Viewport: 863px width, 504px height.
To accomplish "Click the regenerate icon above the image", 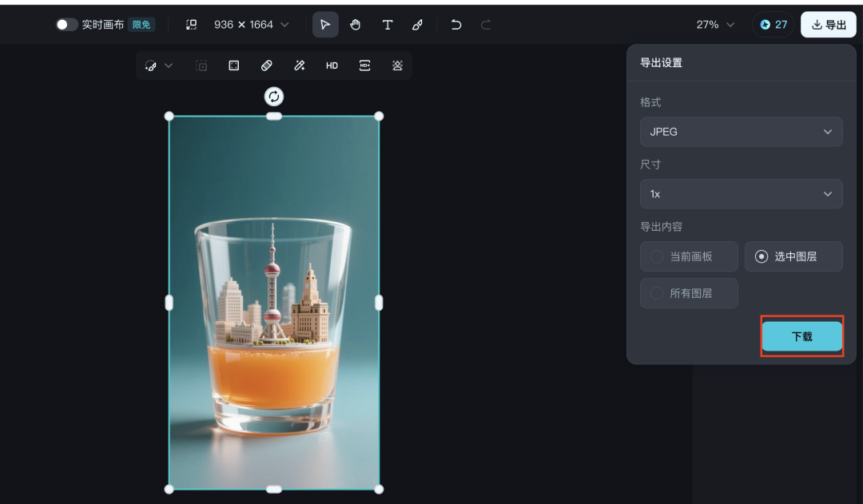I will (274, 97).
